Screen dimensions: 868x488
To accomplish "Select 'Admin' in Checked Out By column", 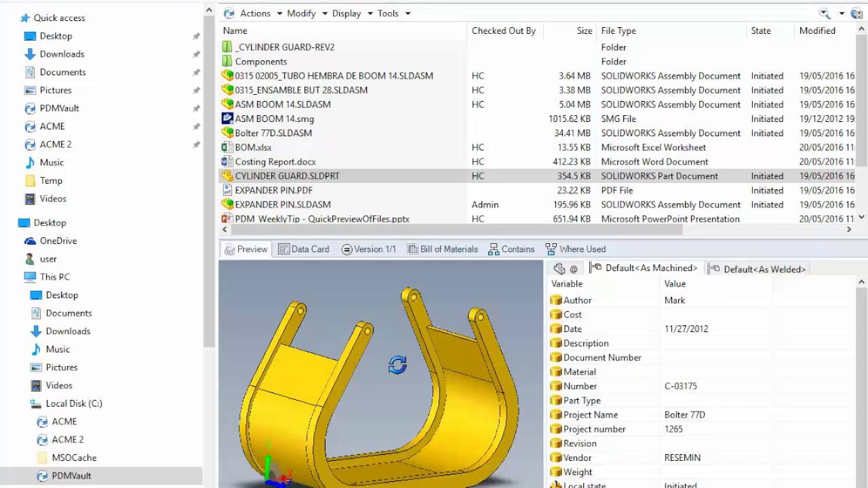I will point(485,204).
